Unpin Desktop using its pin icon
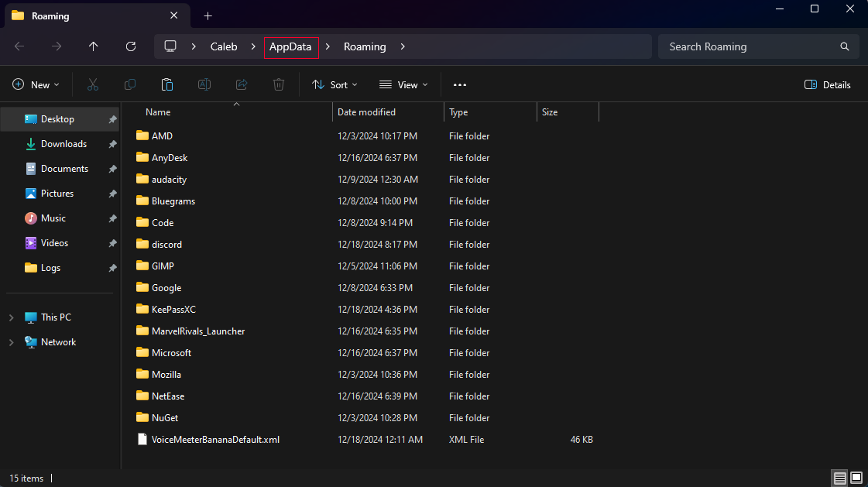Image resolution: width=868 pixels, height=487 pixels. click(x=112, y=119)
